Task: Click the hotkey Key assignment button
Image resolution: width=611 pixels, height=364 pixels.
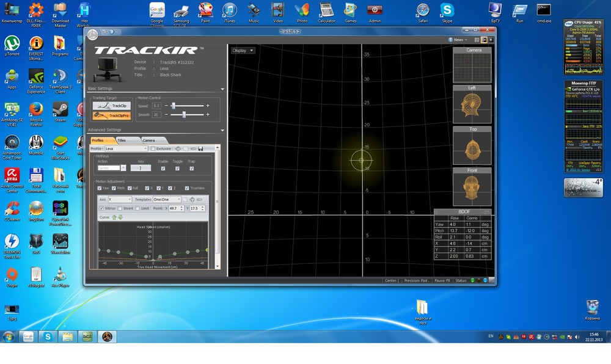Action: click(141, 168)
